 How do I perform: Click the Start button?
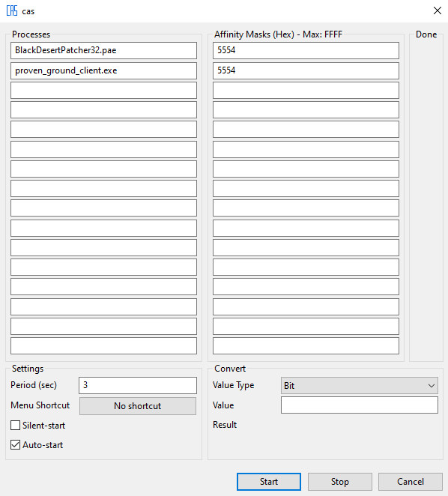tap(269, 482)
